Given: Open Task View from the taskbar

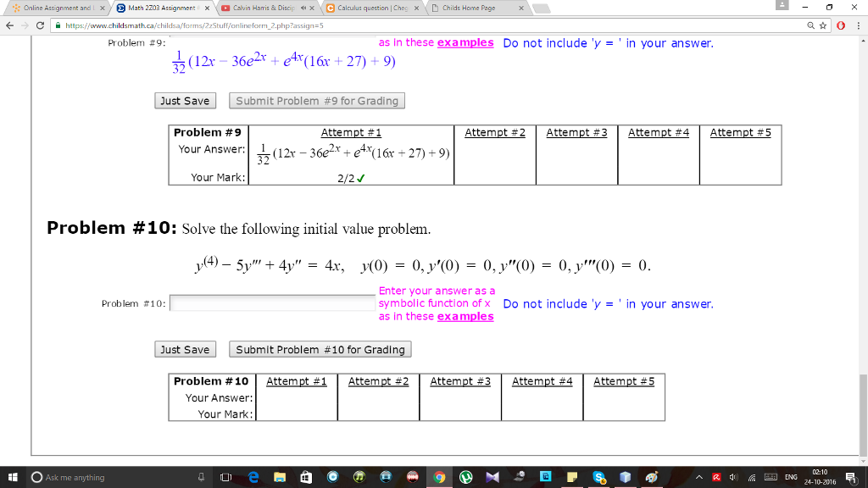Looking at the screenshot, I should (225, 477).
